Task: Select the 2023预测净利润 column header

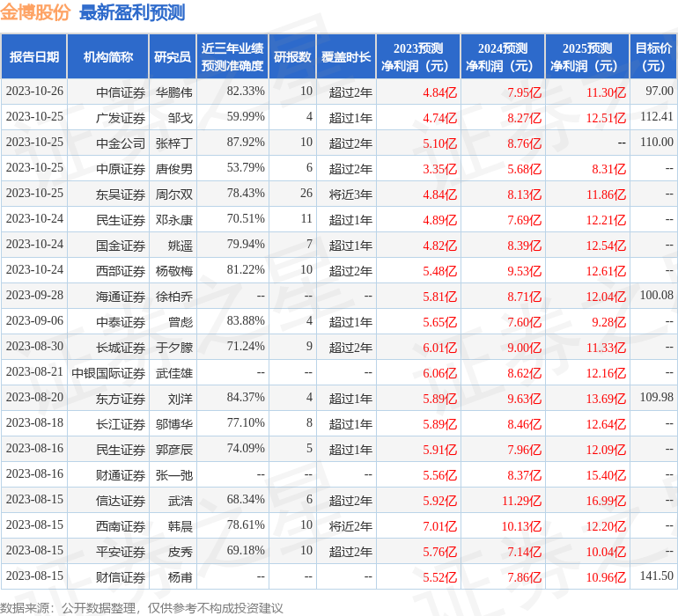Action: click(x=418, y=56)
